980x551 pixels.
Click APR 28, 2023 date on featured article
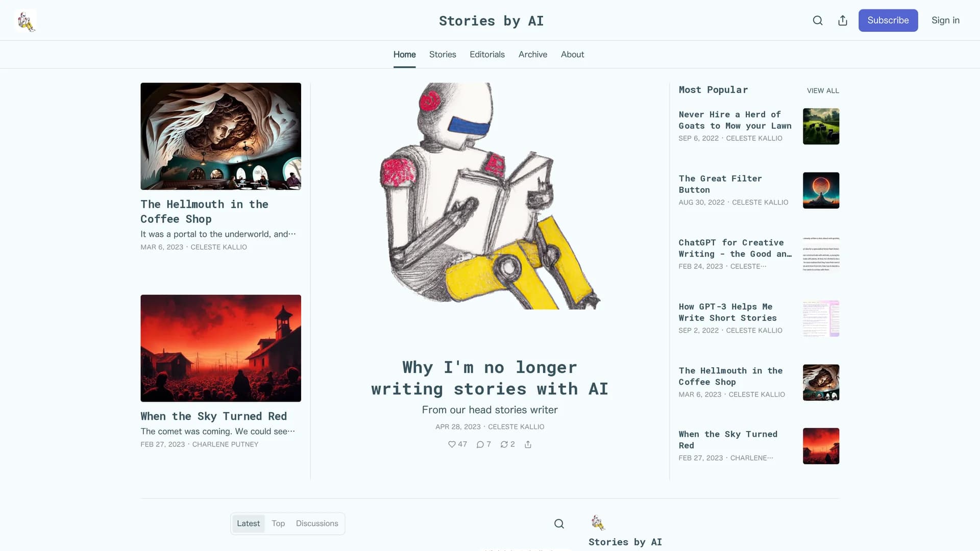458,427
